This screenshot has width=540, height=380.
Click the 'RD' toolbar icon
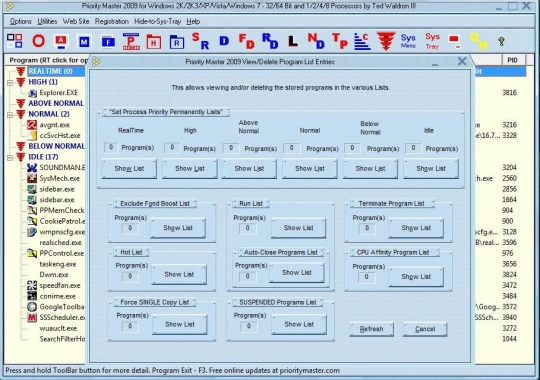tap(270, 41)
